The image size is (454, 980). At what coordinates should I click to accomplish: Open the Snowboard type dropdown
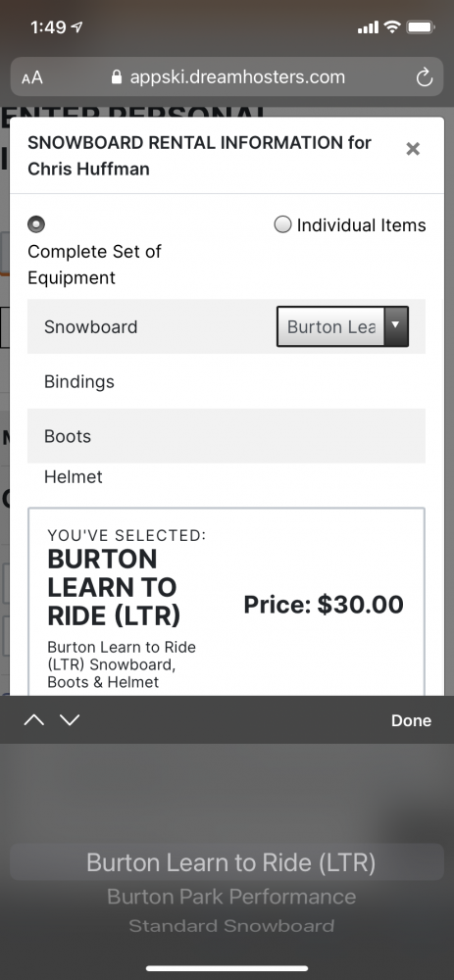(x=342, y=326)
